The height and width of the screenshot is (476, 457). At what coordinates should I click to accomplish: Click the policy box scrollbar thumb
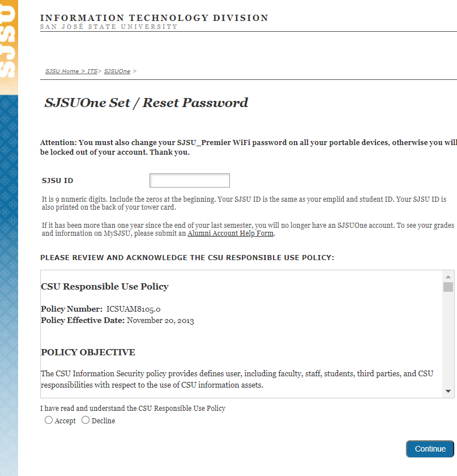tap(448, 287)
